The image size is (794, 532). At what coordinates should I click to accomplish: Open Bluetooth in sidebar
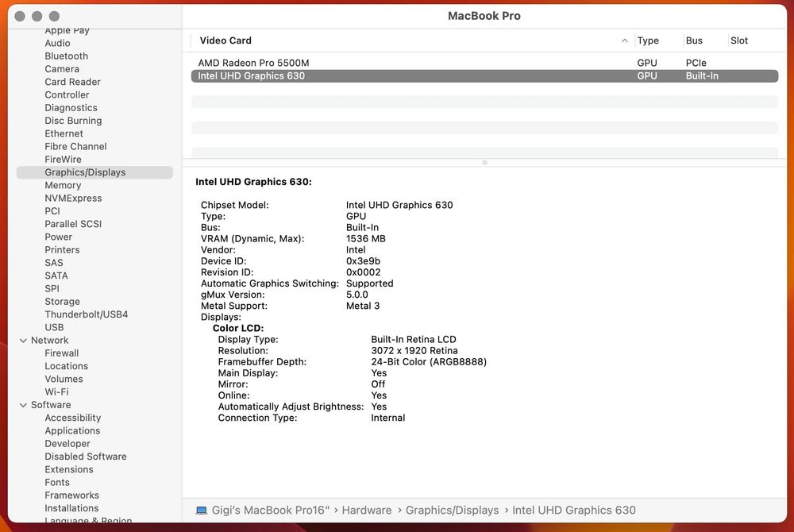click(x=67, y=56)
